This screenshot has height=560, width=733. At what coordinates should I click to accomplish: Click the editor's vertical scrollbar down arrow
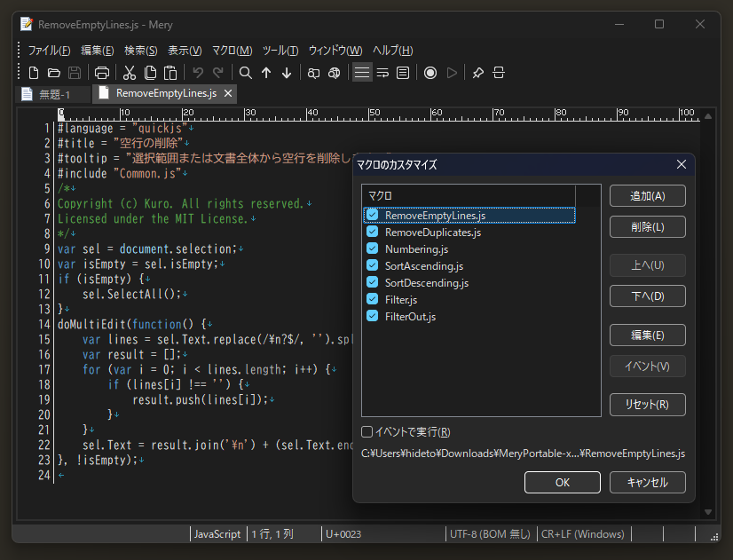pyautogui.click(x=708, y=512)
